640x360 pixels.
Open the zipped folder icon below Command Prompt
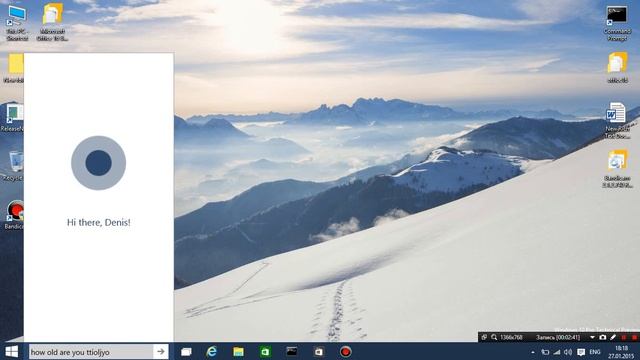click(617, 67)
